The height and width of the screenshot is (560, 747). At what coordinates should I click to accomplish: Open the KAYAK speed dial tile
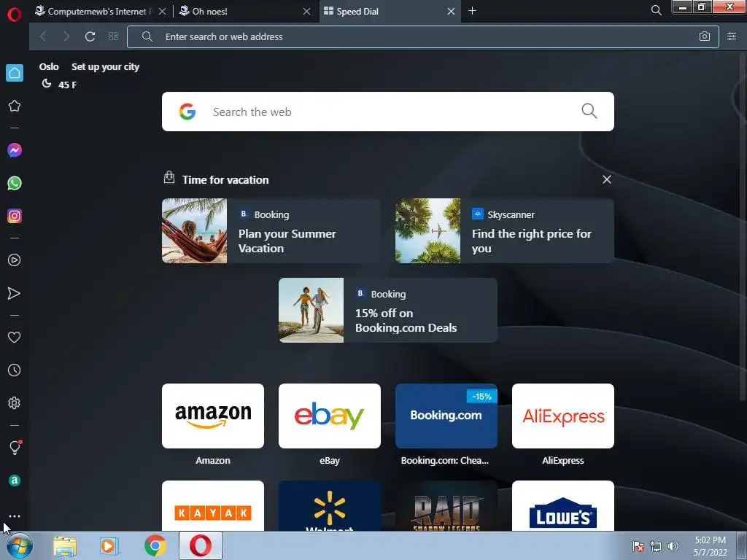(213, 506)
